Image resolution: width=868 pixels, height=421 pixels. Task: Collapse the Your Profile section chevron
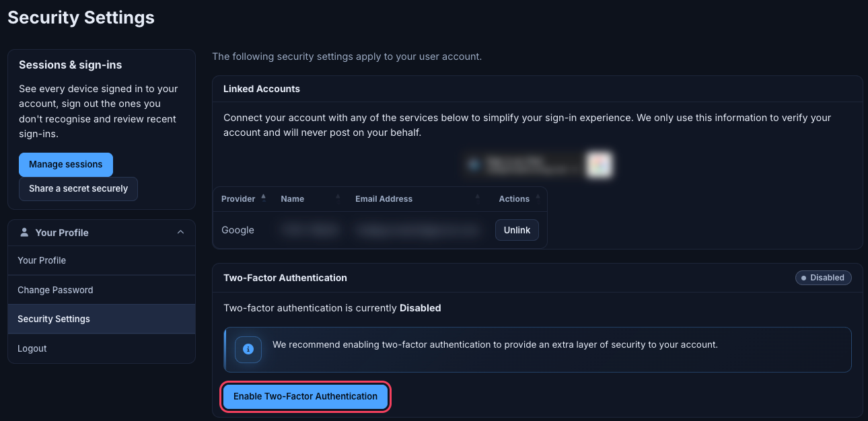point(180,232)
